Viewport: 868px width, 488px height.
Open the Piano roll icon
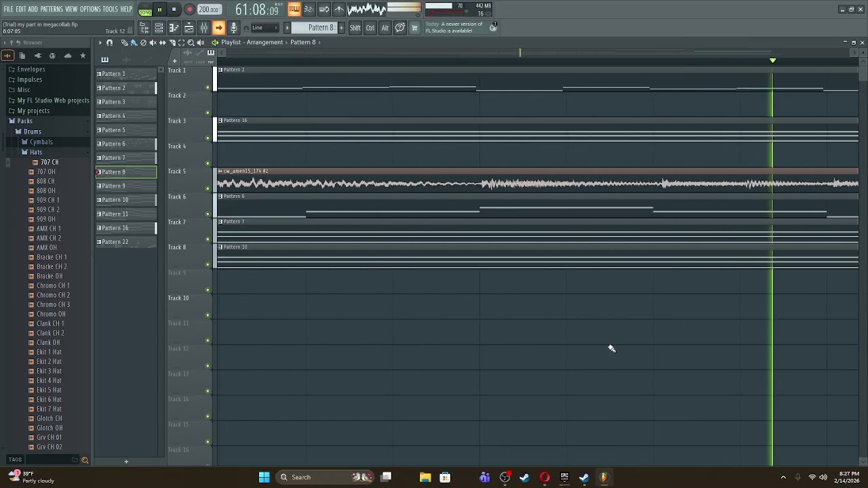pos(174,28)
